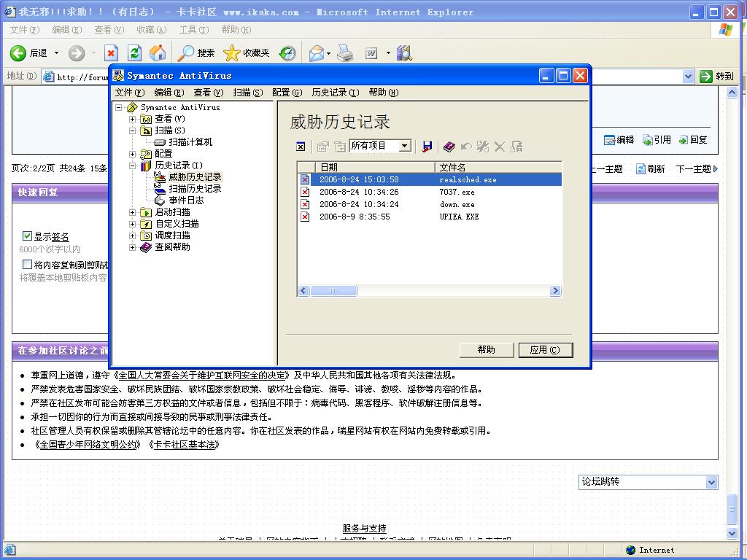Click the right arrow of the threat list scrollbar
The image size is (747, 560).
pos(555,290)
